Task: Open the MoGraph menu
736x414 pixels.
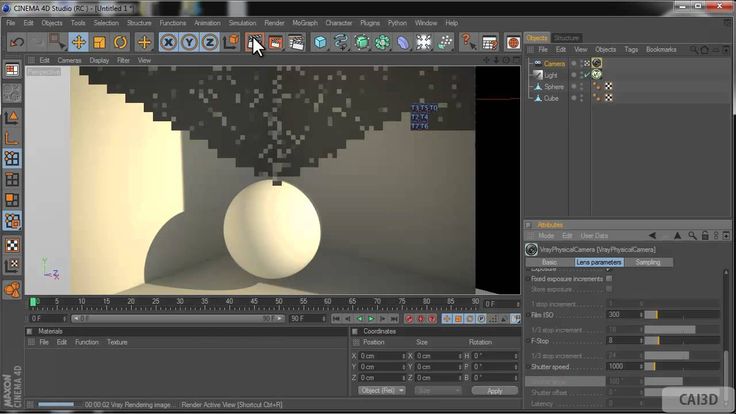Action: pos(305,23)
